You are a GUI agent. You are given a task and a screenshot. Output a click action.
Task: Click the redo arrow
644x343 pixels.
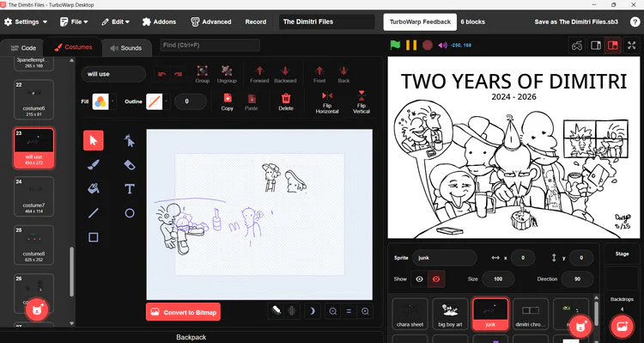(x=178, y=74)
